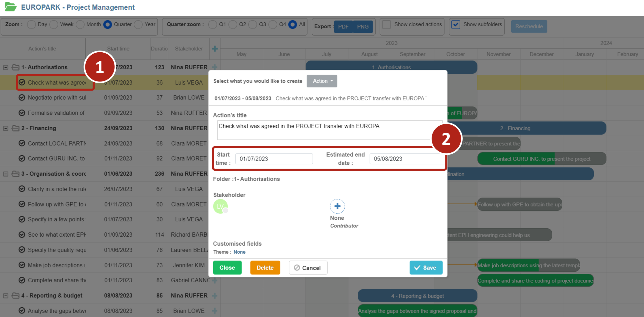Click the orange Delete button
The width and height of the screenshot is (644, 317).
[x=265, y=268]
